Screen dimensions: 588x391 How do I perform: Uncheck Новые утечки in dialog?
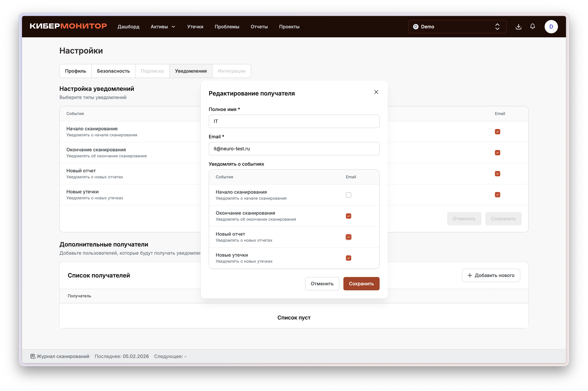(348, 258)
